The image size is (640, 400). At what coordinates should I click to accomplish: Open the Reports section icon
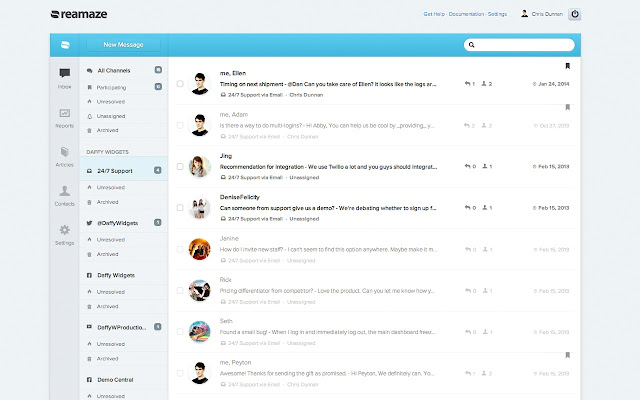[x=64, y=113]
